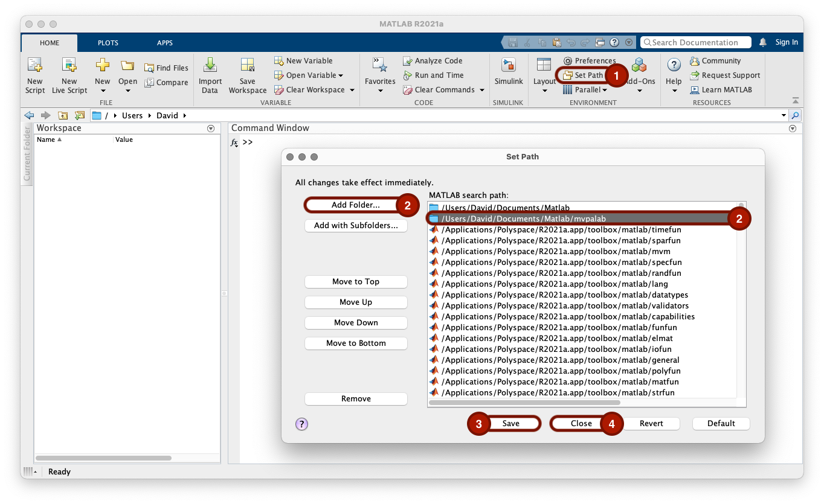Viewport: 824px width, 504px height.
Task: Launch the Compare files tool
Action: [x=166, y=83]
